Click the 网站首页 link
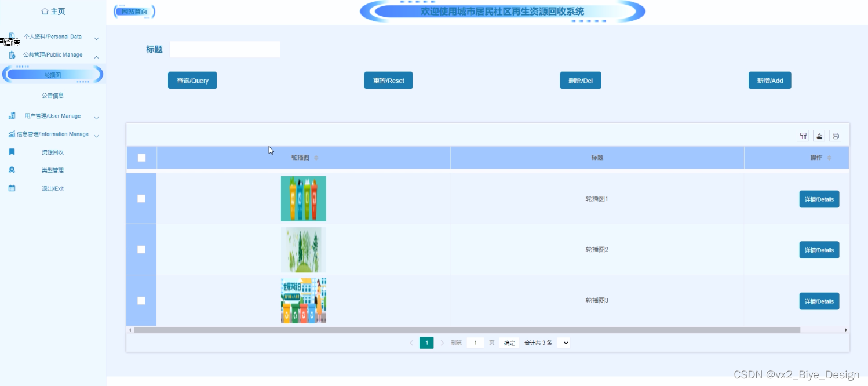 134,12
